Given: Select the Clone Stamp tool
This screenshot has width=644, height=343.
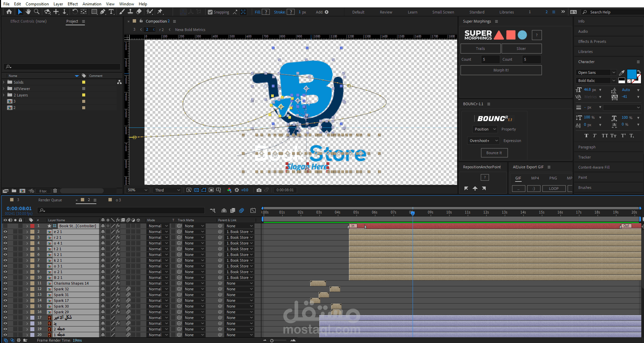Looking at the screenshot, I should [130, 12].
